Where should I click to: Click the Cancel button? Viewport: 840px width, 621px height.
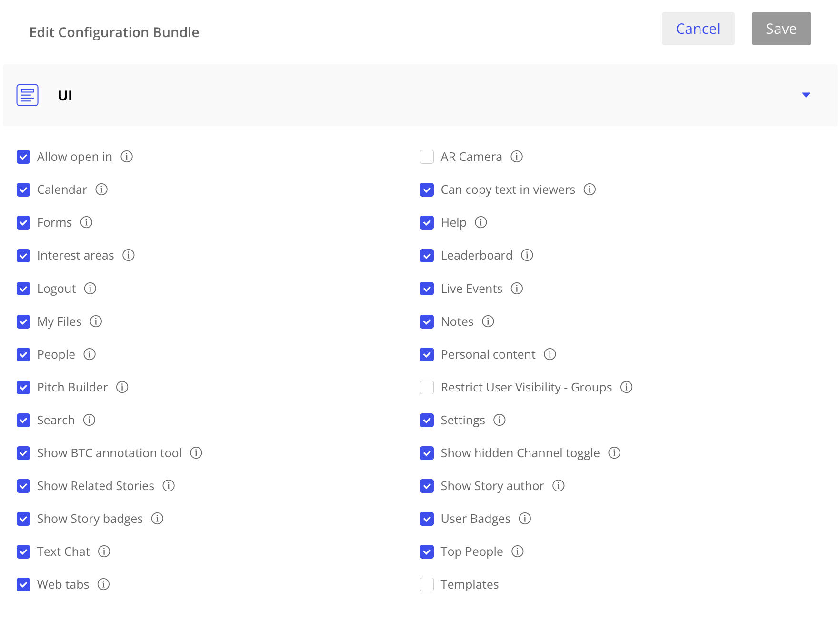698,29
